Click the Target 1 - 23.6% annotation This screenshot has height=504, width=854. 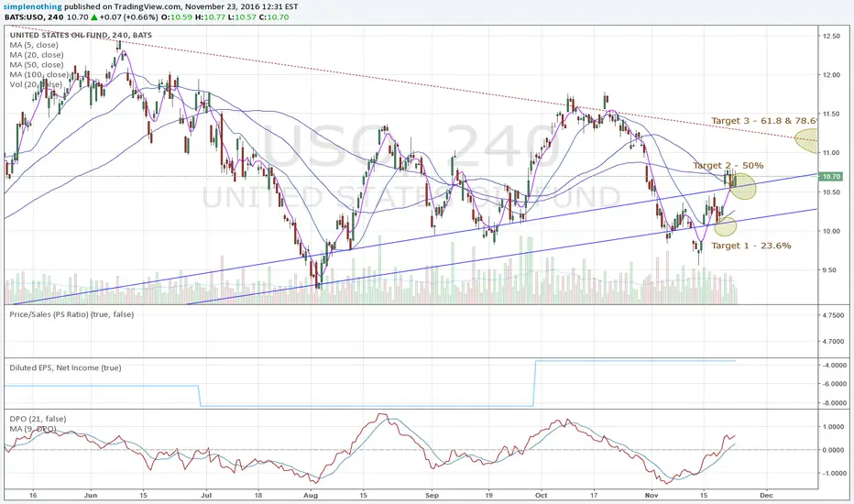coord(751,246)
